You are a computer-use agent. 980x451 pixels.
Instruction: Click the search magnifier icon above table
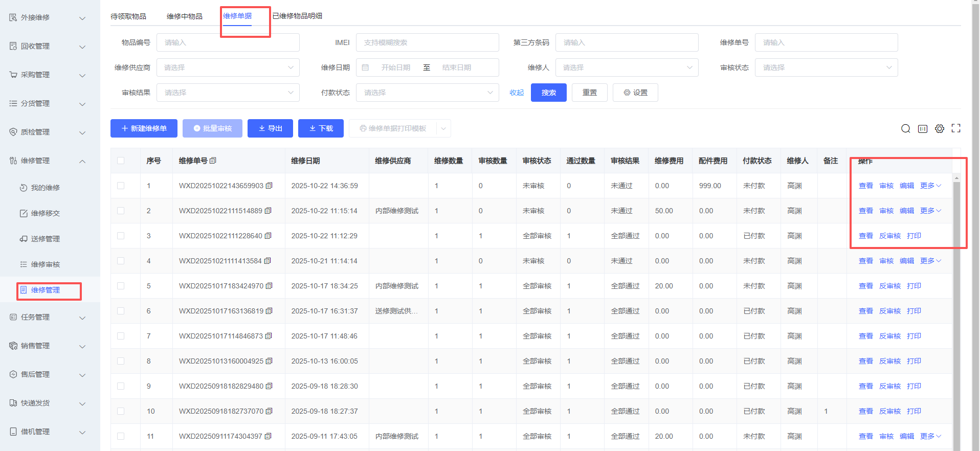tap(905, 129)
